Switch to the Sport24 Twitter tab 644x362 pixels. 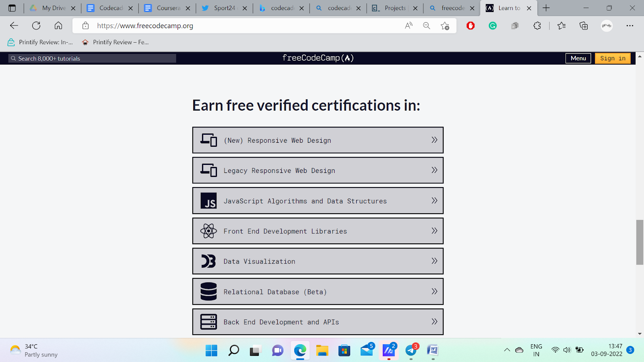pyautogui.click(x=225, y=8)
